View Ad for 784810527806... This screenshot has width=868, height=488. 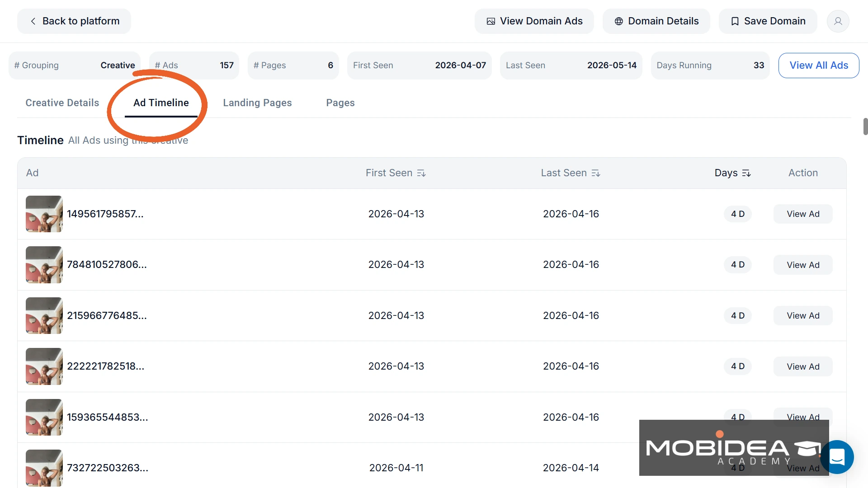coord(803,265)
